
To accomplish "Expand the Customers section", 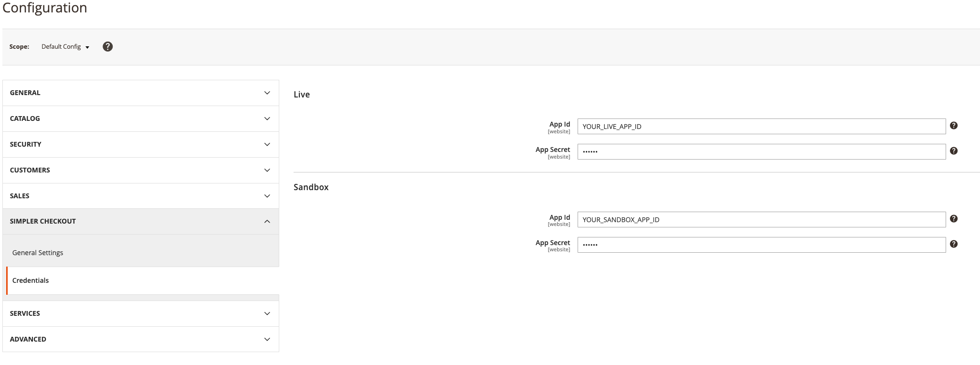I will pyautogui.click(x=141, y=170).
